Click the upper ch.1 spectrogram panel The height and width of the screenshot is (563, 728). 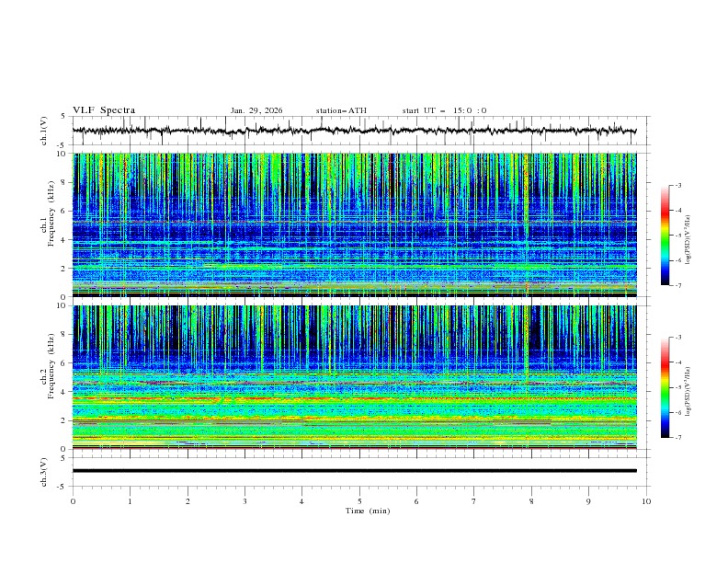coord(354,224)
